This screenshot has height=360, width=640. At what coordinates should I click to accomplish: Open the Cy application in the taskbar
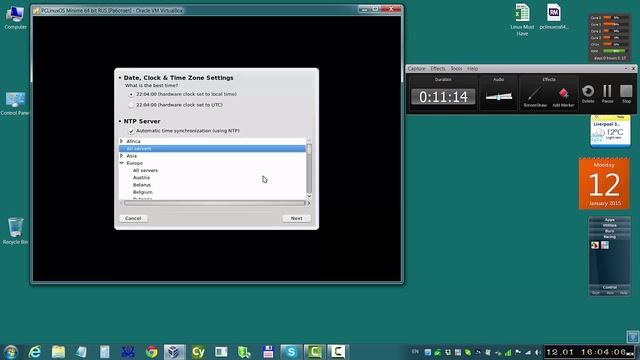pyautogui.click(x=198, y=351)
